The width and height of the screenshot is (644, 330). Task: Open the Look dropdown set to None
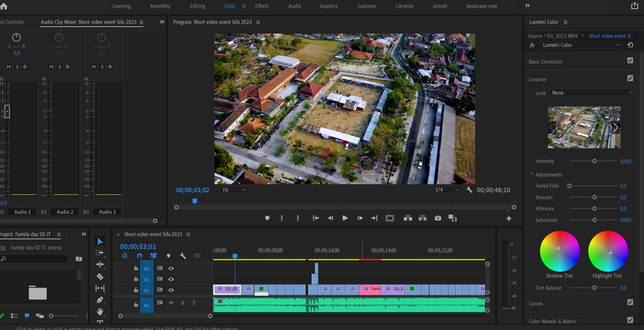591,93
